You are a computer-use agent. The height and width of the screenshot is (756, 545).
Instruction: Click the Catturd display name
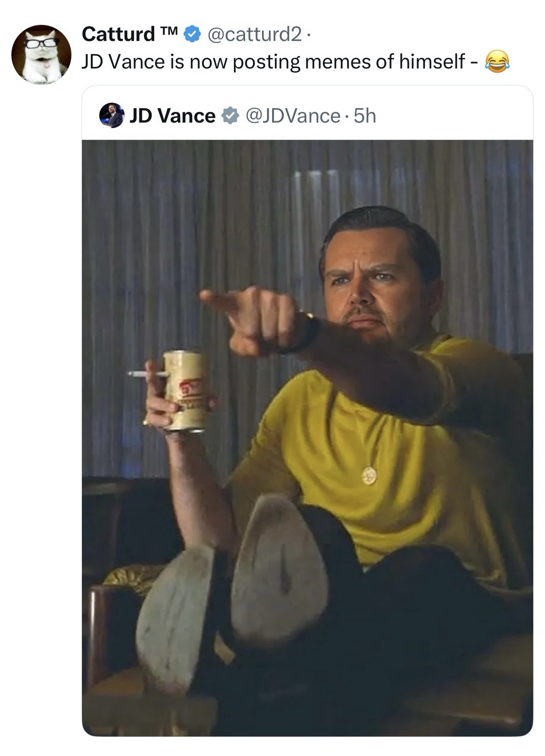coord(118,34)
